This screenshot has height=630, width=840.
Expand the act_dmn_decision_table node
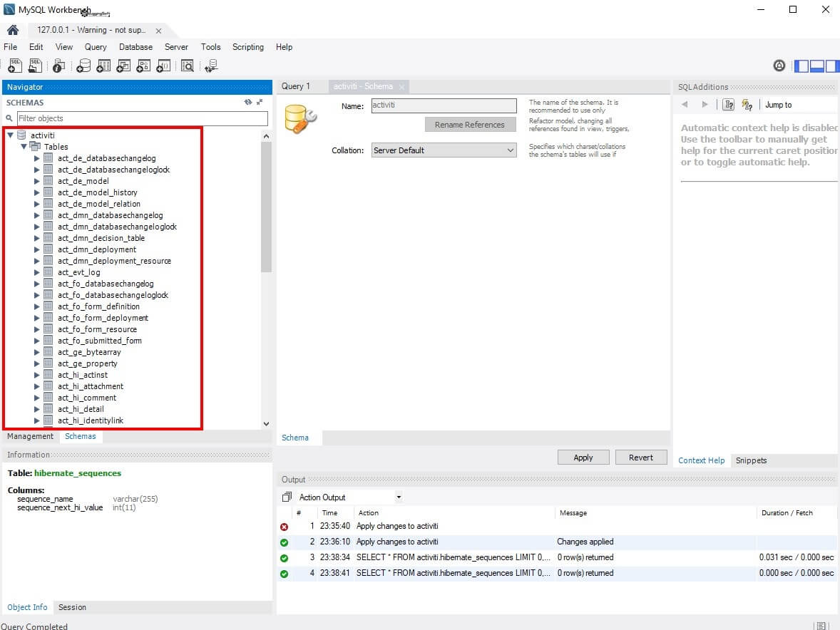coord(36,238)
